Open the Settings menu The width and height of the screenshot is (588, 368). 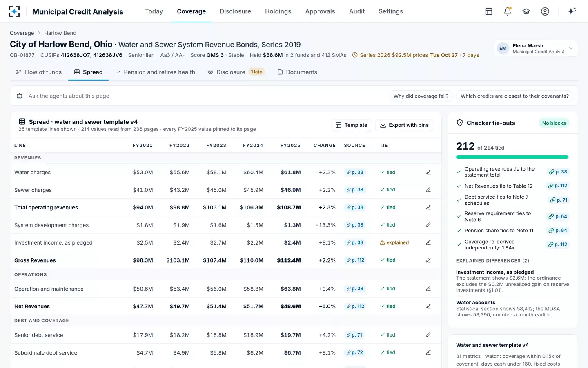pos(391,11)
